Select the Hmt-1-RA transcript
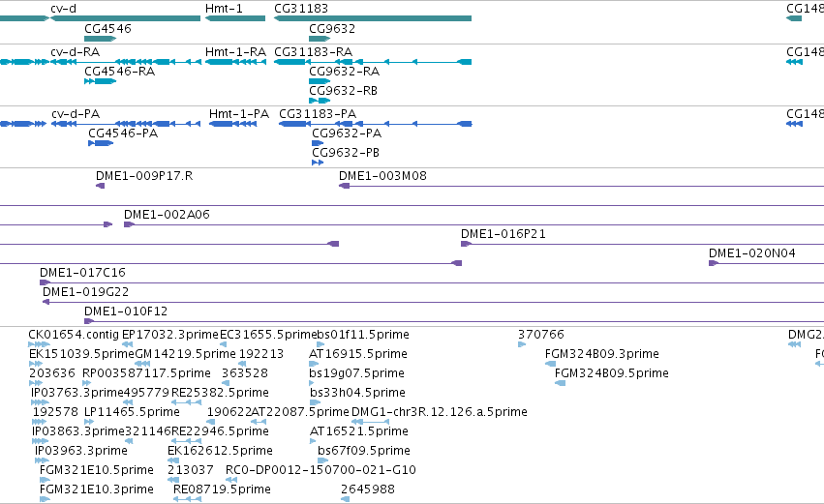The height and width of the screenshot is (504, 824). point(235,62)
